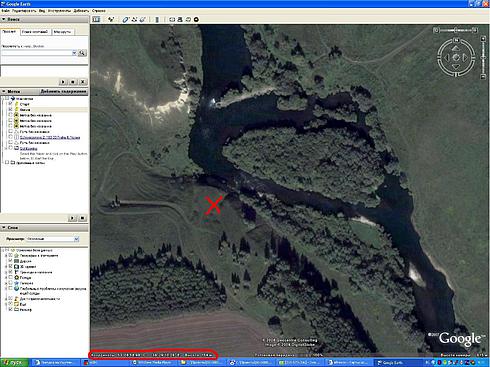Click the Print toolbar icon
The image size is (490, 367).
tap(180, 19)
